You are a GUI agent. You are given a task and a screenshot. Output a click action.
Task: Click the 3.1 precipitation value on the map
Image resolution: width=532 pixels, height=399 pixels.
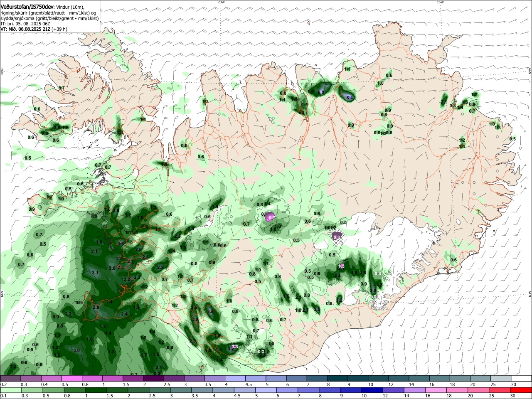(95, 273)
